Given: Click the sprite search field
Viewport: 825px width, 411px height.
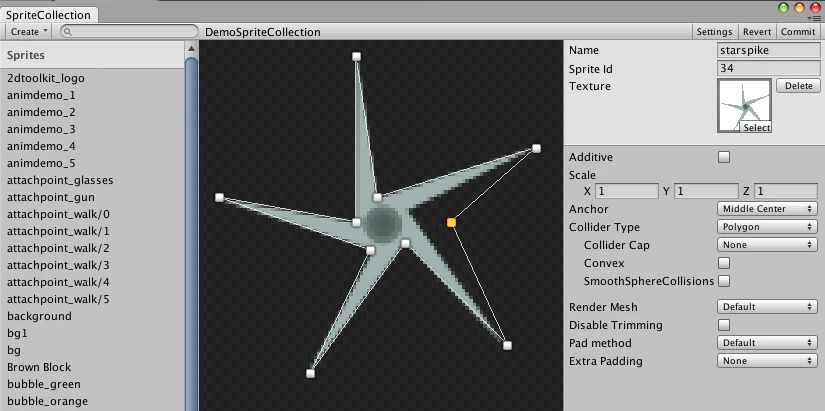Looking at the screenshot, I should 129,32.
